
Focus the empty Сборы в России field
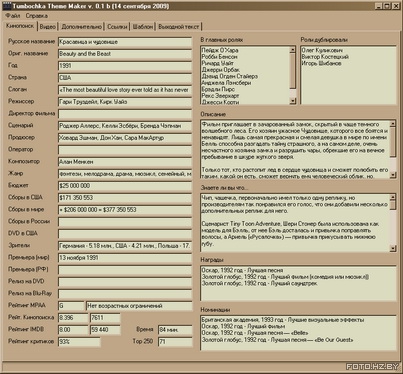pyautogui.click(x=125, y=222)
